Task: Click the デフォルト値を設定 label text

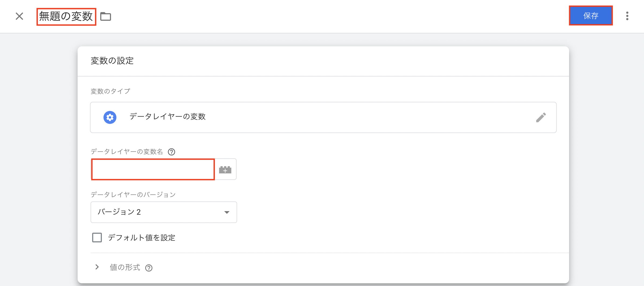Action: (x=141, y=238)
